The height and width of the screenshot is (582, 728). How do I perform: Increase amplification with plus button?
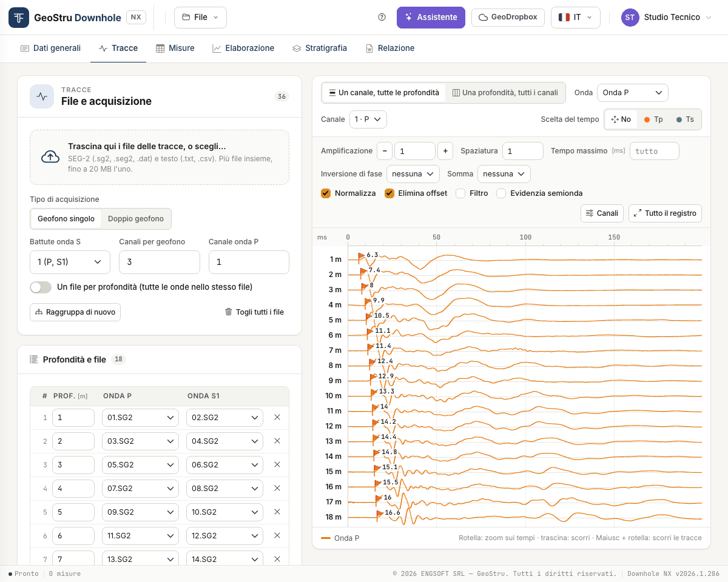445,151
